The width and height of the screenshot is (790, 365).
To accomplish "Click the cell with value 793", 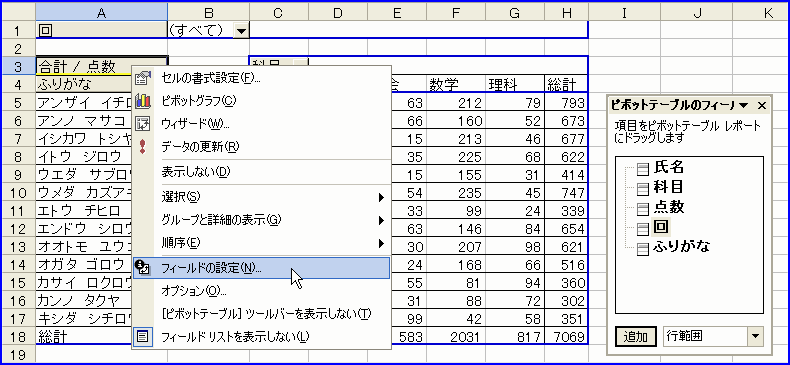I will coord(566,103).
